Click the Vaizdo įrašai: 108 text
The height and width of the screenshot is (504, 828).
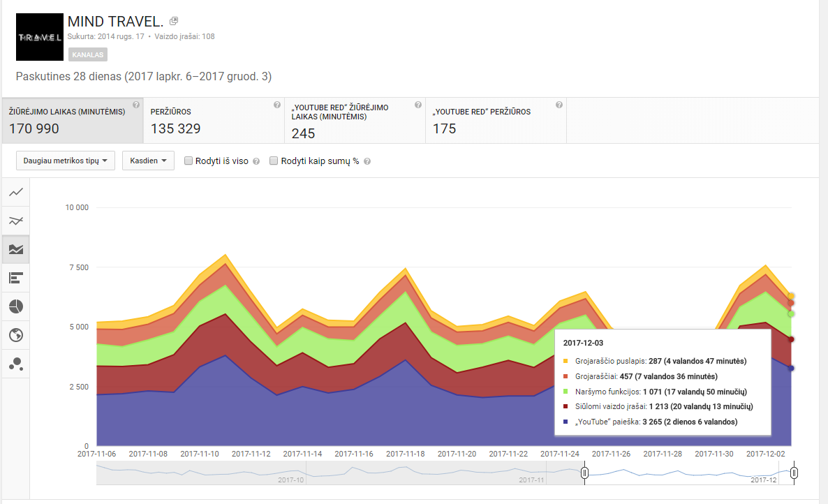pyautogui.click(x=185, y=36)
